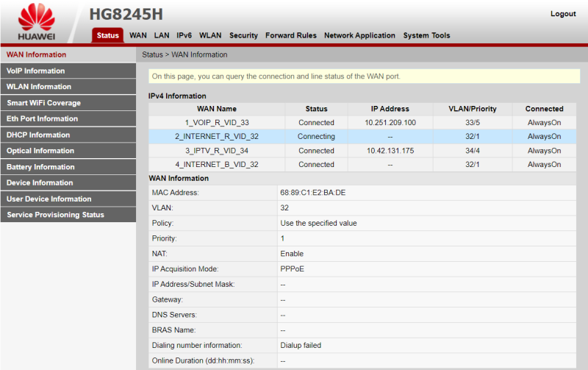This screenshot has width=588, height=370.
Task: Select the 2_INTERNET_R_VID_32 WAN row
Action: tap(362, 137)
